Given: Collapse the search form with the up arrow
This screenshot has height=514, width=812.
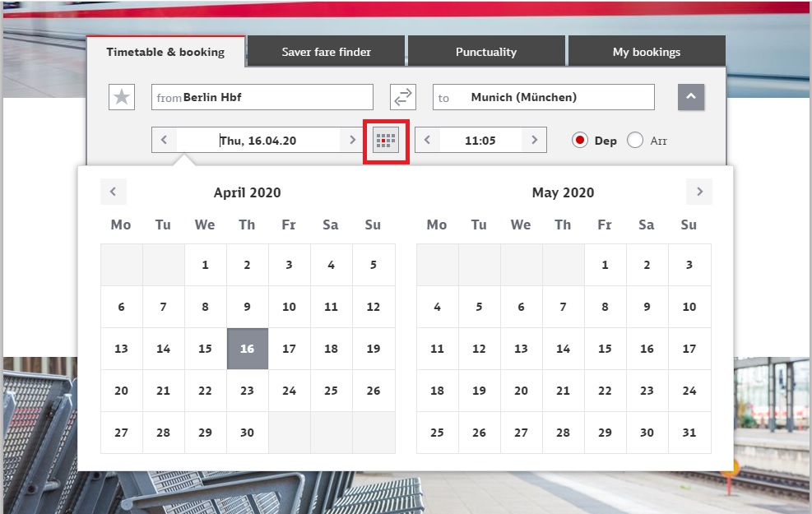Looking at the screenshot, I should [691, 96].
